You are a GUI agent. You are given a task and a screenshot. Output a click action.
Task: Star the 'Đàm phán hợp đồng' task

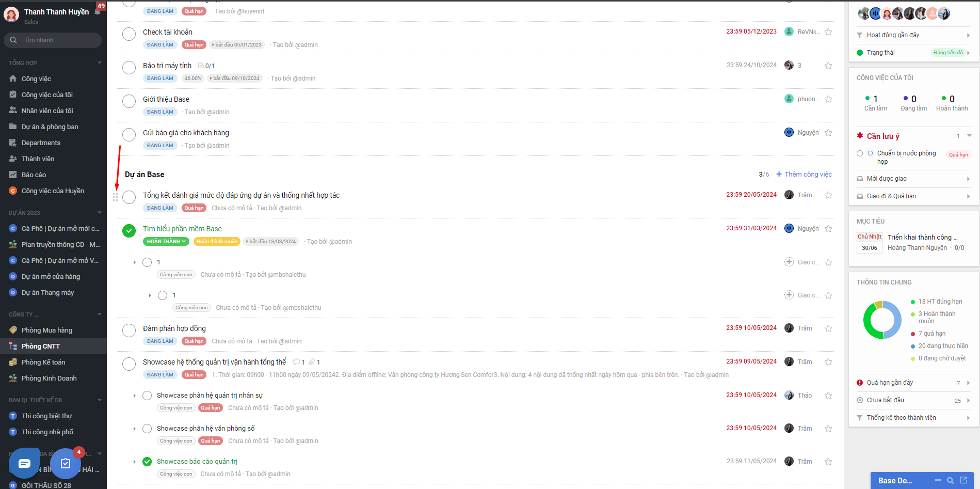click(828, 328)
